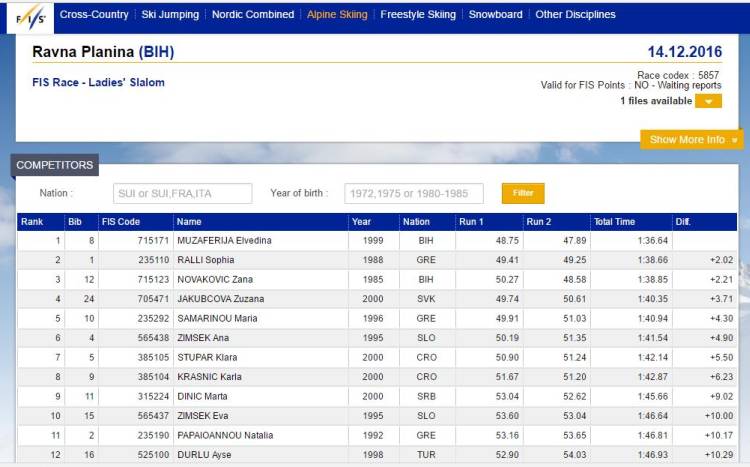This screenshot has width=750, height=467.
Task: Click the FIS logo icon
Action: pyautogui.click(x=27, y=18)
